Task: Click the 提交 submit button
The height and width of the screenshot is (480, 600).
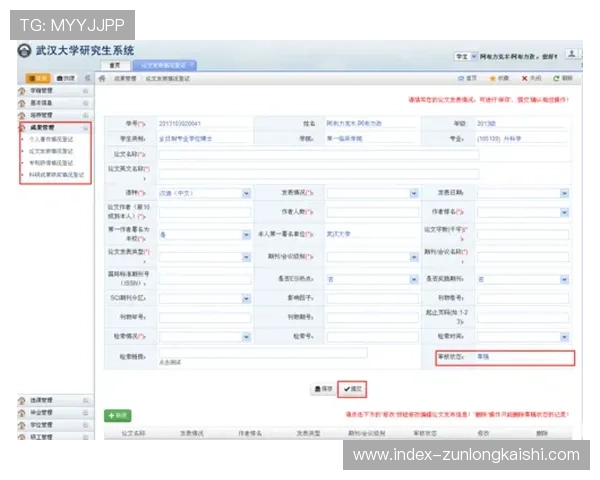Action: pos(352,389)
